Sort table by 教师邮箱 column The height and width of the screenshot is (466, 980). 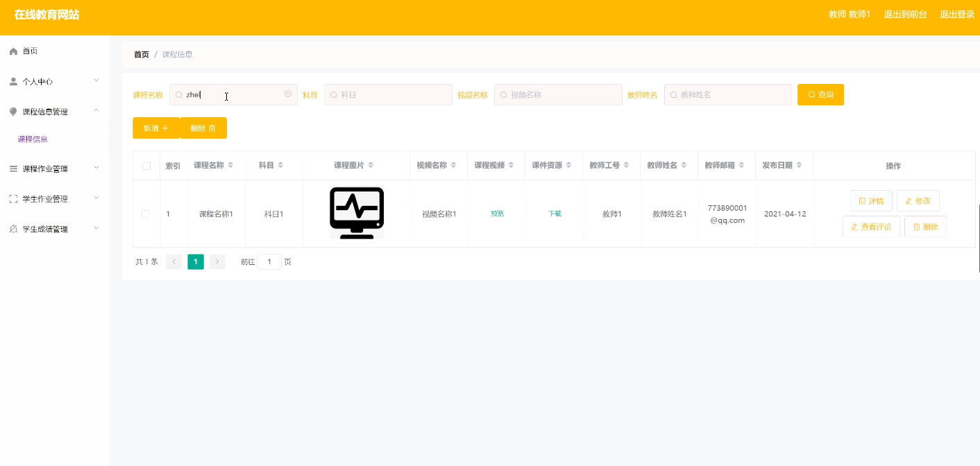(742, 166)
